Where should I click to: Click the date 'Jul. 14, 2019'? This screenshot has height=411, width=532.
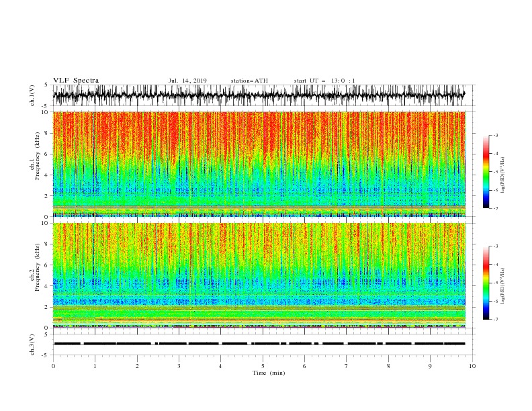point(187,81)
